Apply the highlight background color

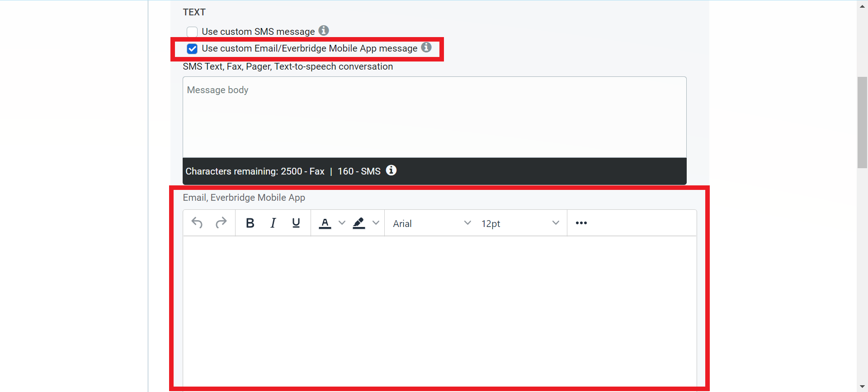click(359, 223)
